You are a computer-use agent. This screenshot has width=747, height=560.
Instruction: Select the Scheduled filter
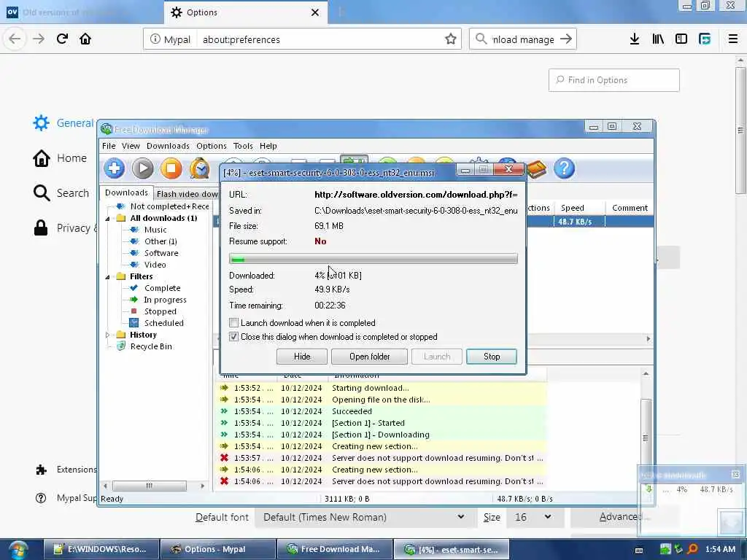[x=164, y=323]
